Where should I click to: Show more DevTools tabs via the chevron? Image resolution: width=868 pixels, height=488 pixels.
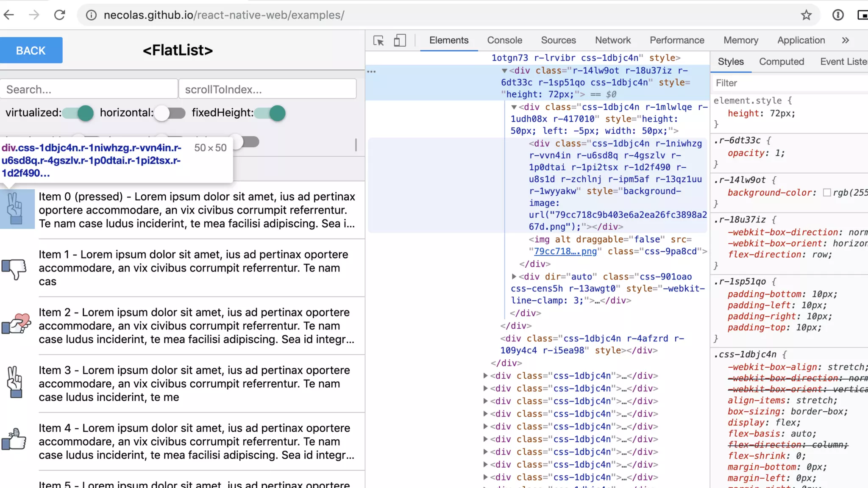846,41
